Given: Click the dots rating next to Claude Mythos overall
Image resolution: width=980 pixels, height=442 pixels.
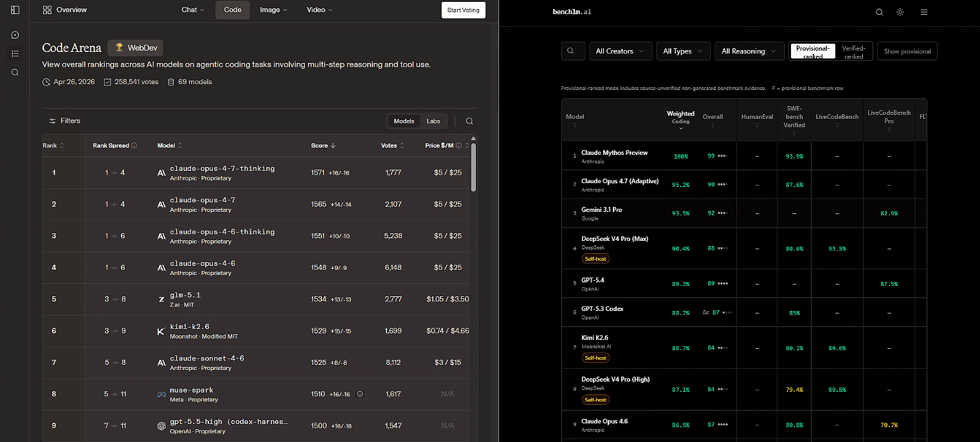Looking at the screenshot, I should [723, 156].
